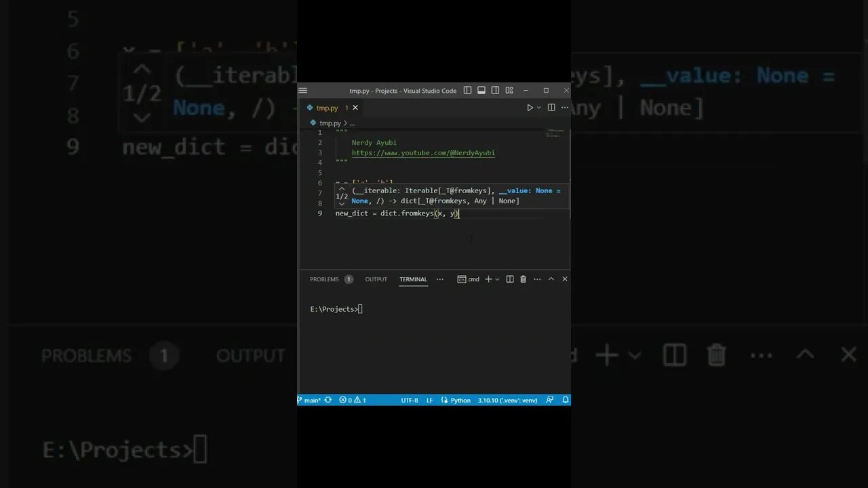
Task: Split the terminal pane
Action: (510, 279)
